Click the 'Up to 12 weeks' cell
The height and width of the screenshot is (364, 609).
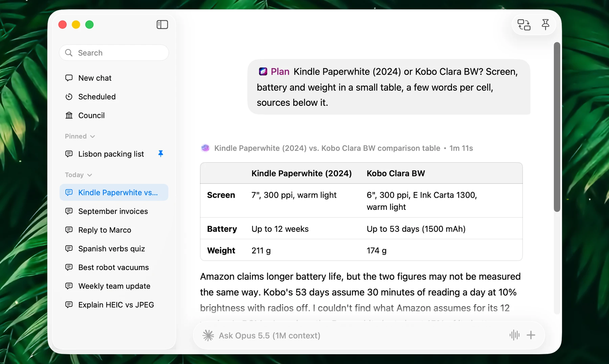coord(280,229)
